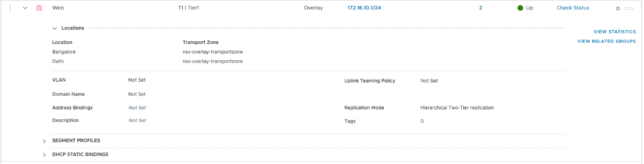
Task: Click Hierarchical Two-Tier replication value
Action: 457,108
